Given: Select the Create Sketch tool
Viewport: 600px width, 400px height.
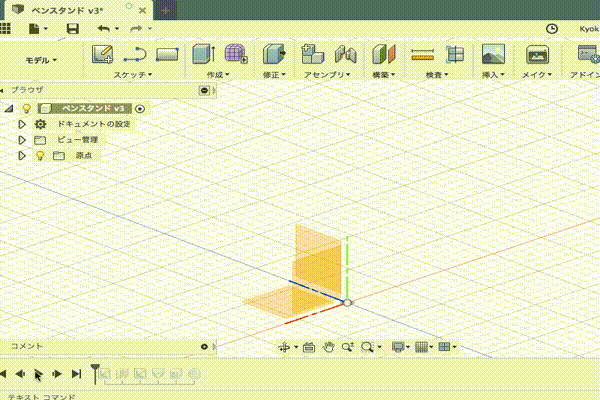Looking at the screenshot, I should point(102,54).
